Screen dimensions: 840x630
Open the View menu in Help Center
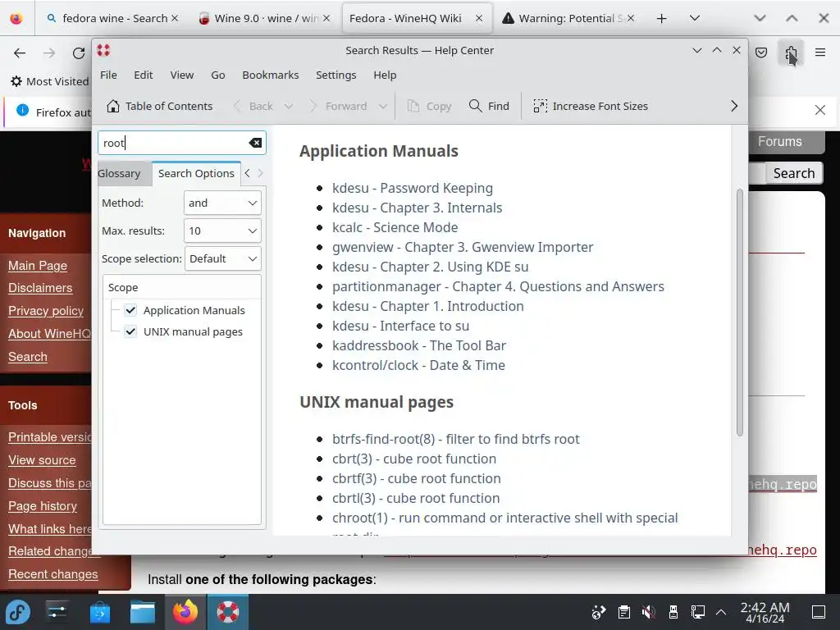(181, 75)
